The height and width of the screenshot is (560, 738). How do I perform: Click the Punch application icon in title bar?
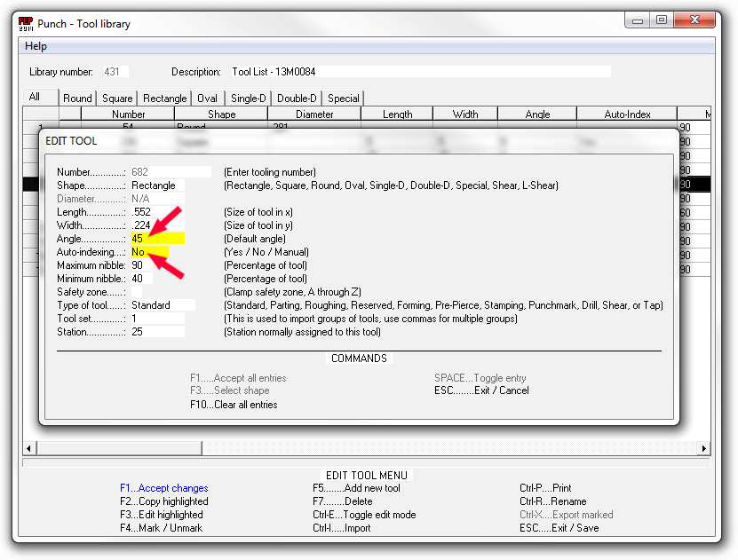point(26,23)
